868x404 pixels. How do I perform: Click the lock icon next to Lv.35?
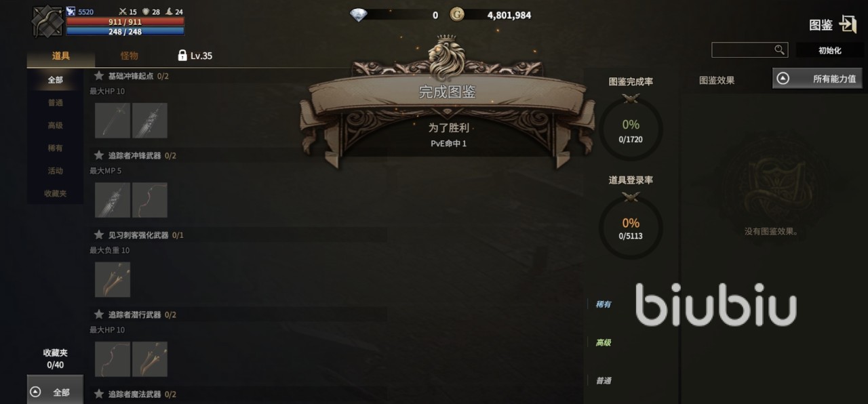[182, 56]
